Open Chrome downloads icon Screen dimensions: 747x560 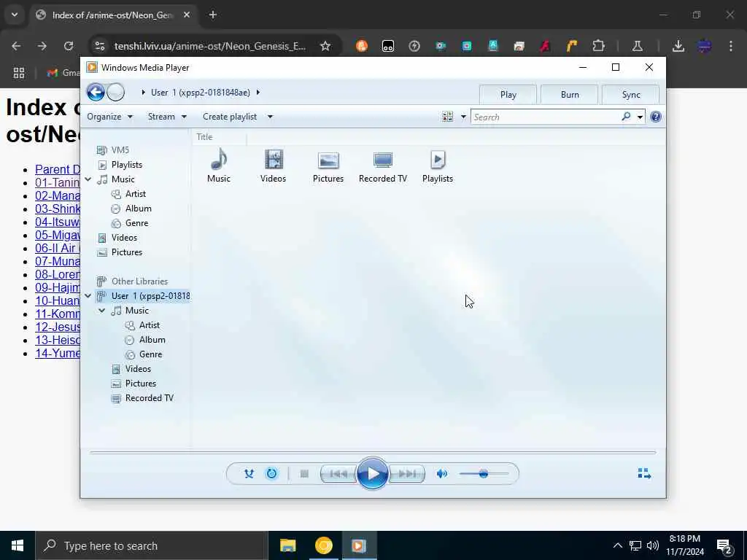click(678, 46)
